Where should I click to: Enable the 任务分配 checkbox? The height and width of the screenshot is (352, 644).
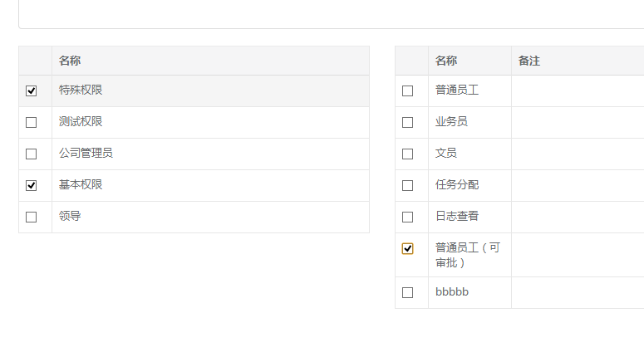click(x=407, y=185)
